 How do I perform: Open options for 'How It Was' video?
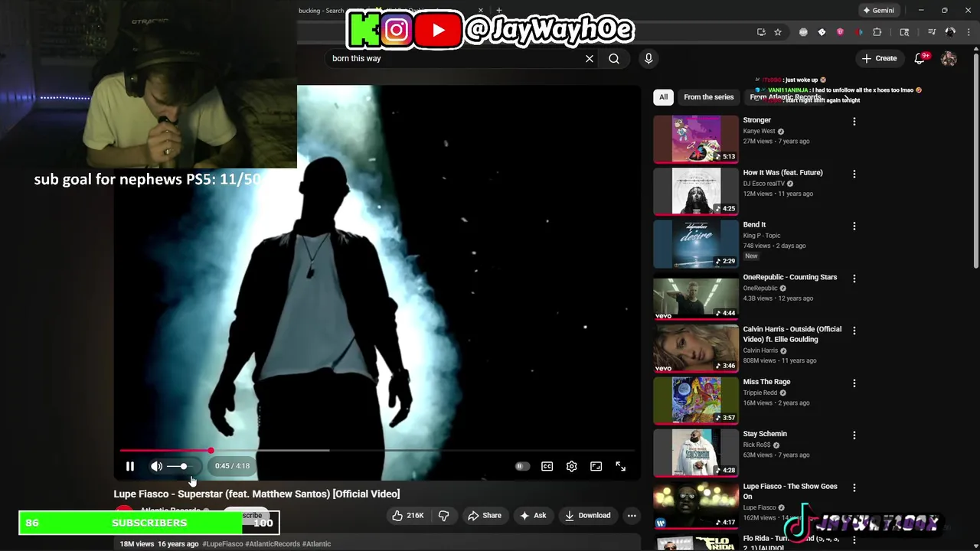(x=854, y=174)
